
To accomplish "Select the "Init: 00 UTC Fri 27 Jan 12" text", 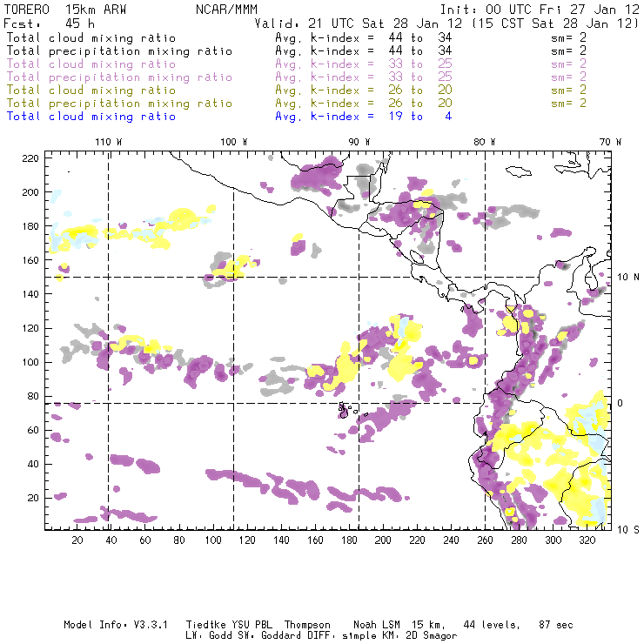I will point(540,10).
